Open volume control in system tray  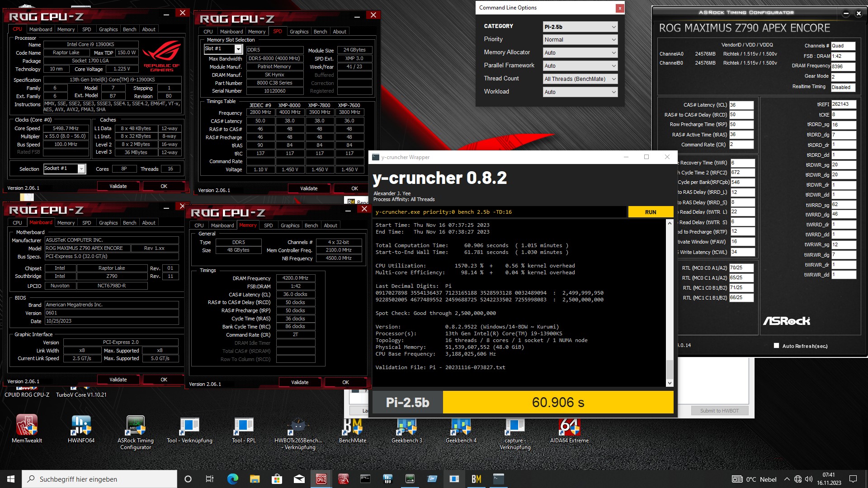click(x=809, y=479)
